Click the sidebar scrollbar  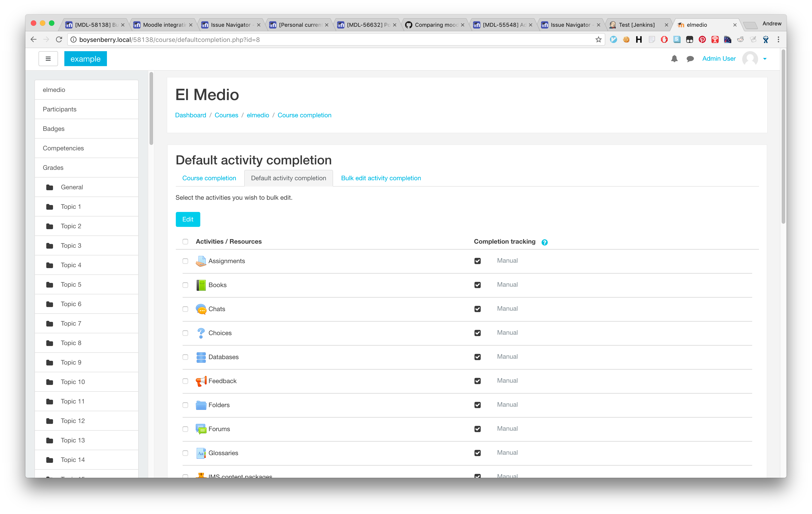(151, 108)
